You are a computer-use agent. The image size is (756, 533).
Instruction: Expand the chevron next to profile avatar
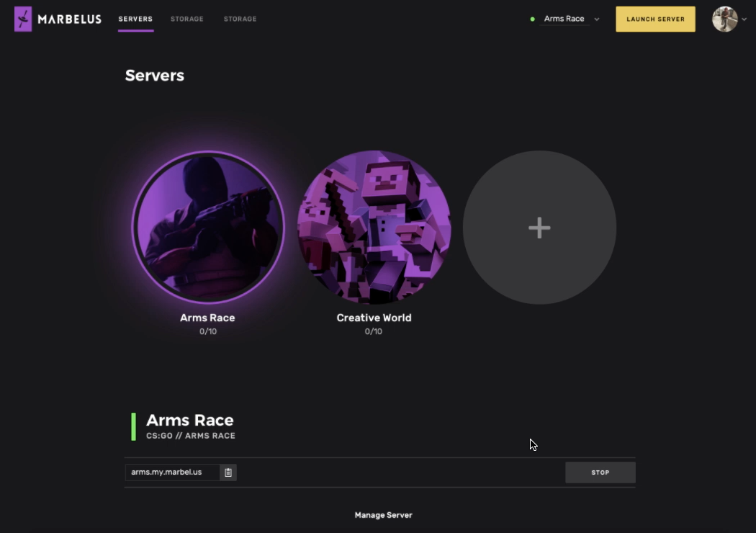pos(744,19)
